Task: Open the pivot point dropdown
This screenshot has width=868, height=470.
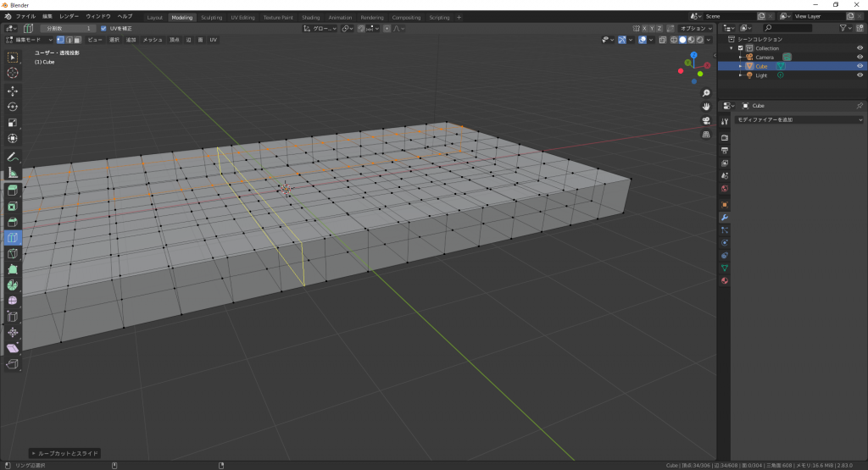Action: point(347,28)
